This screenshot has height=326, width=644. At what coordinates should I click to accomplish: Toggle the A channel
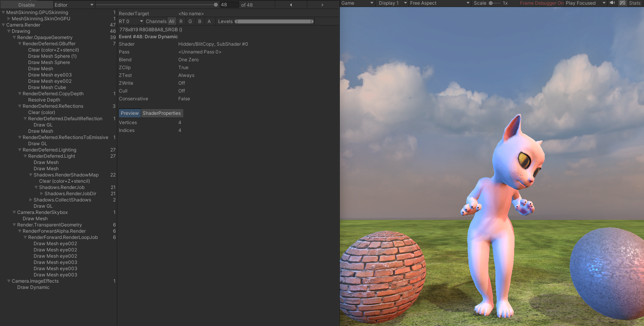click(209, 21)
